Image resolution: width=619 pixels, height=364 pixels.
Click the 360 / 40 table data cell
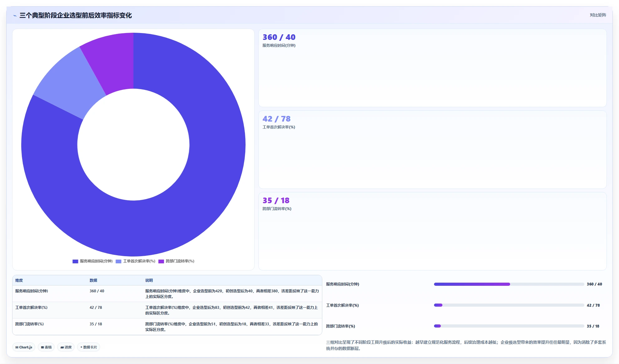[x=97, y=291]
